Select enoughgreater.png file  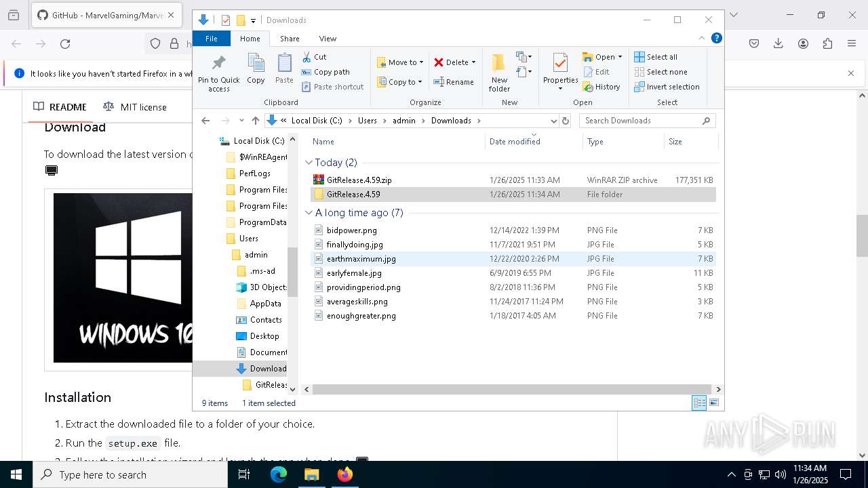513,316
